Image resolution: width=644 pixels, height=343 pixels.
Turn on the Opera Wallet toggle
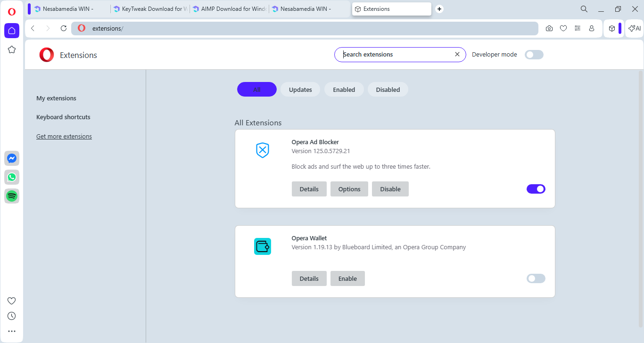coord(536,278)
